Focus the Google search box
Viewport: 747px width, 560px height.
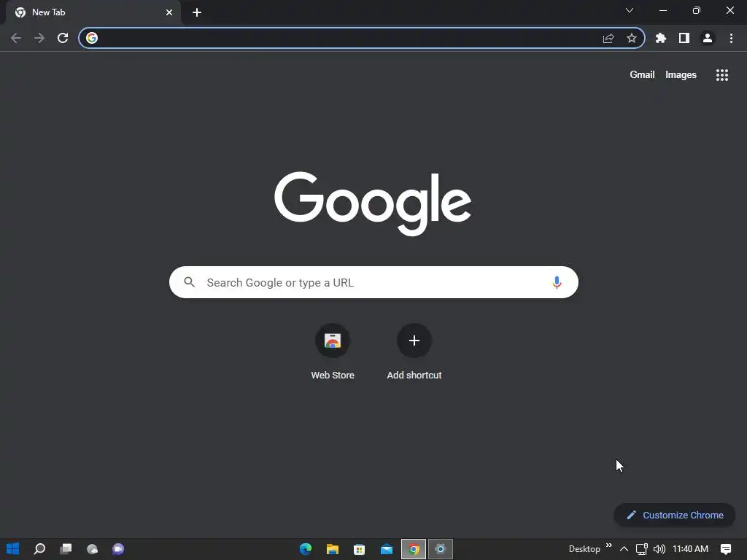(x=373, y=282)
